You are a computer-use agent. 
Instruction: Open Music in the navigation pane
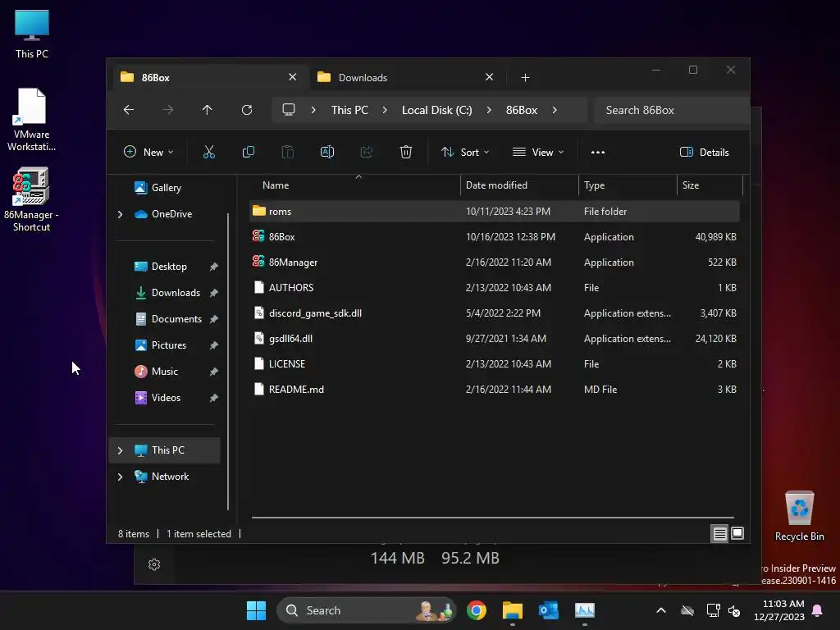pos(165,372)
